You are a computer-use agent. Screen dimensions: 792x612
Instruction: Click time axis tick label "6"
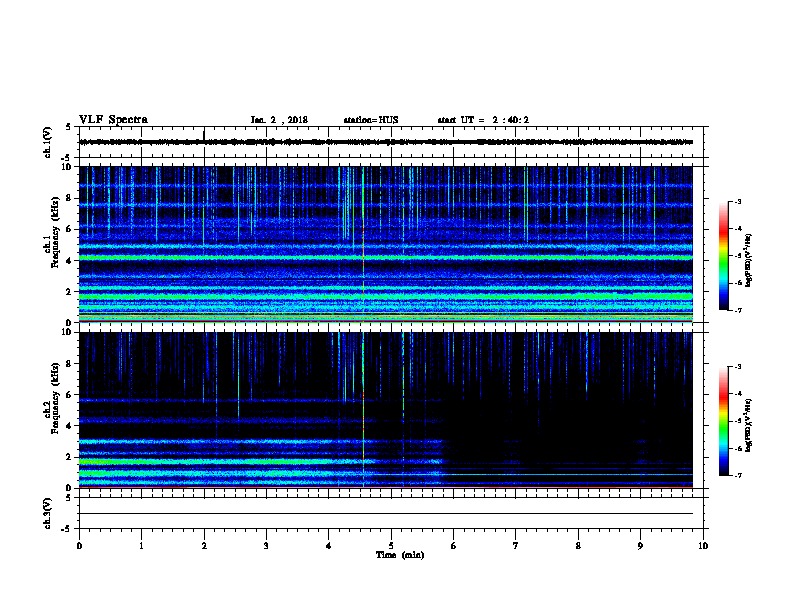[454, 546]
